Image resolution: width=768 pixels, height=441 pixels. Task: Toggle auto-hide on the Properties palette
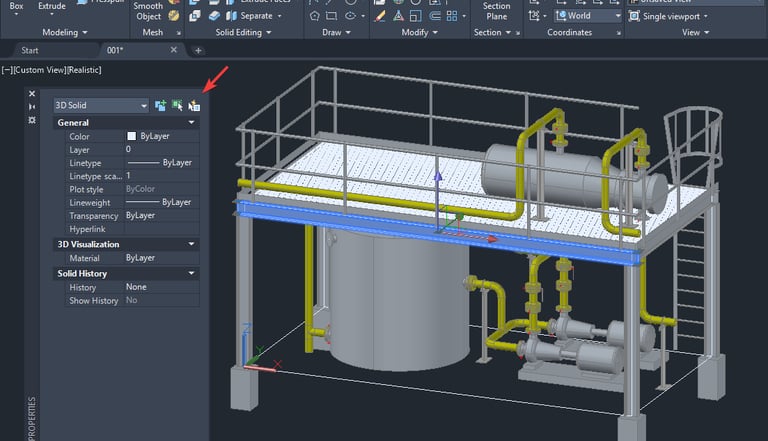pos(32,106)
